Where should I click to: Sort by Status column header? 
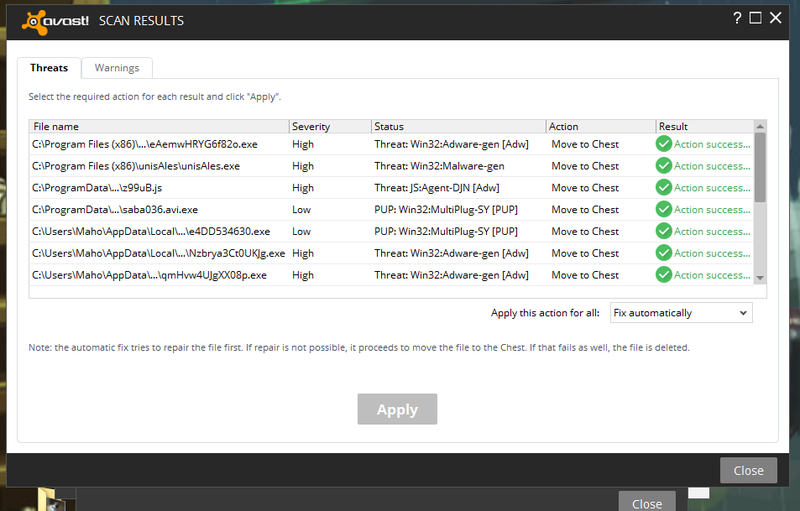[458, 126]
